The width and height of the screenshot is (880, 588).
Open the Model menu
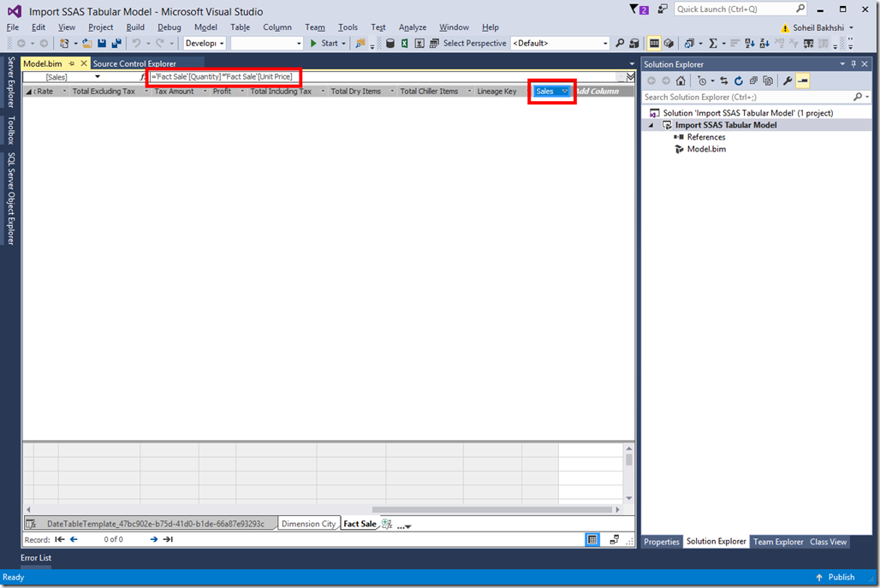click(x=205, y=27)
